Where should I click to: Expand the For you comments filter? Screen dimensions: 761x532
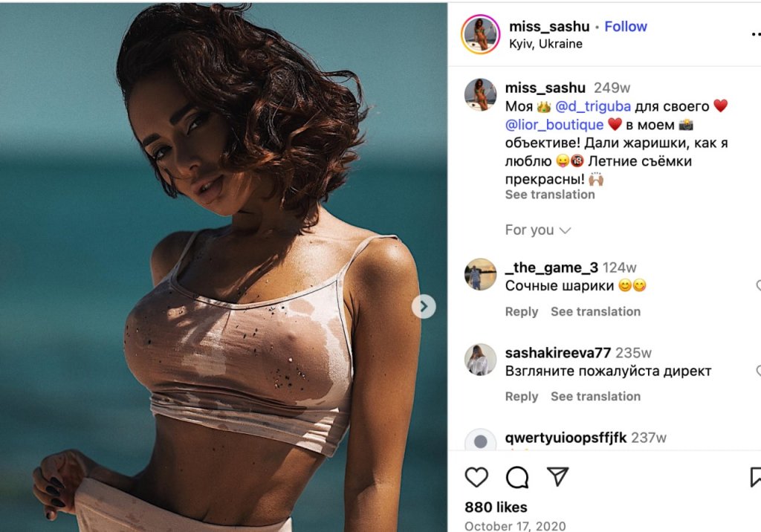point(538,230)
